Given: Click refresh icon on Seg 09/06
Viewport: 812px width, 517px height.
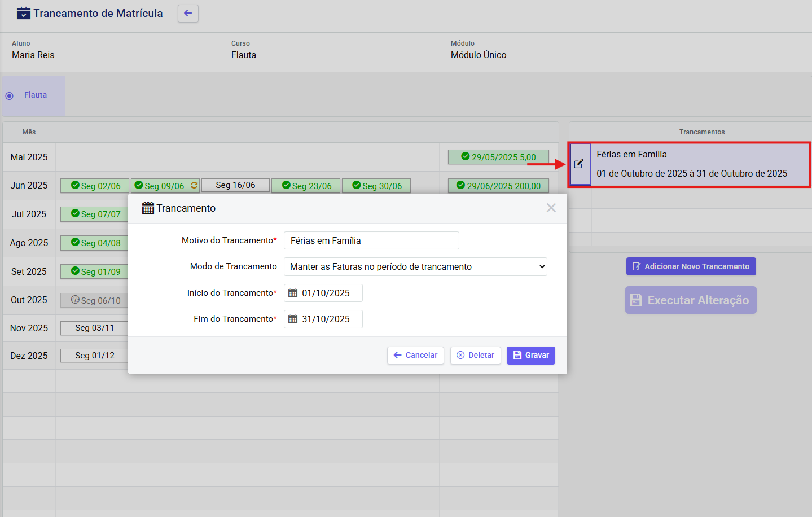Looking at the screenshot, I should (194, 185).
